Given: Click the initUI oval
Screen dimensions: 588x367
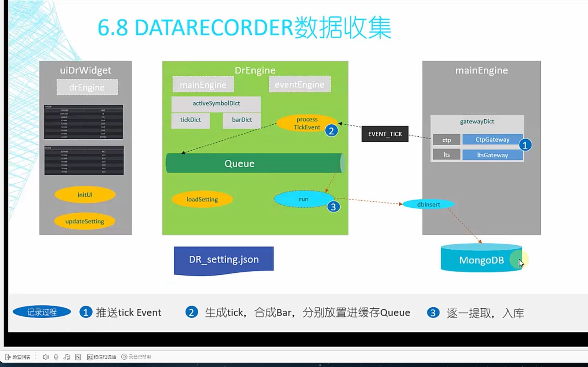Looking at the screenshot, I should (85, 195).
